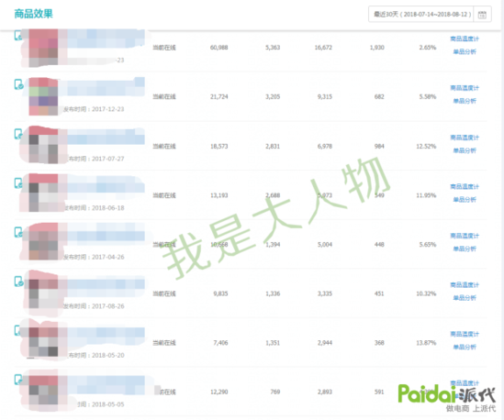Select the 13,193 value
Image resolution: width=504 pixels, height=420 pixels.
[x=218, y=195]
